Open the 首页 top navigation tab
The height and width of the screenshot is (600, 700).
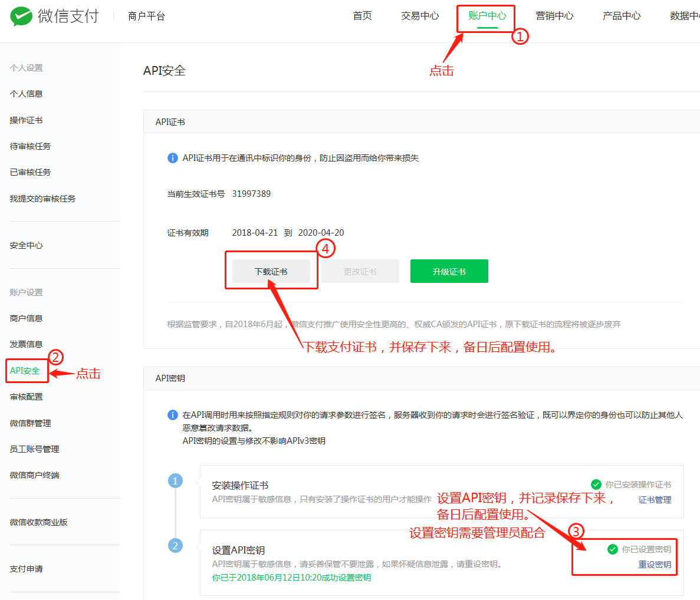point(362,16)
